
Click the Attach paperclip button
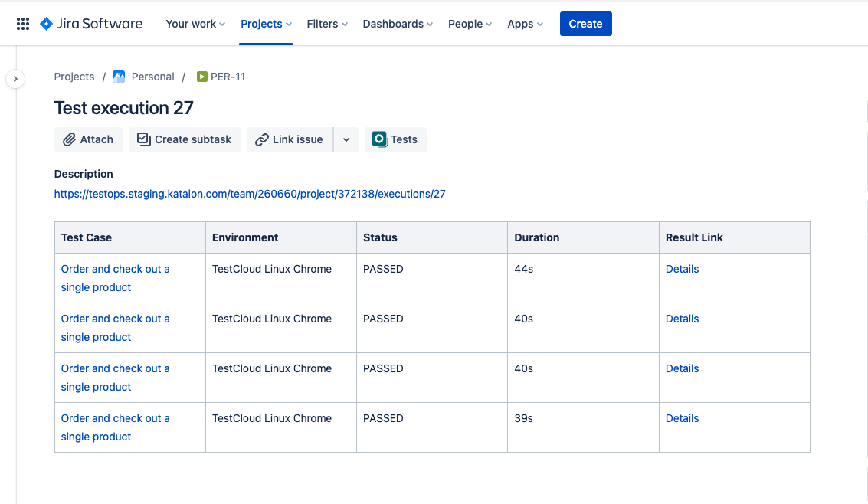point(88,139)
